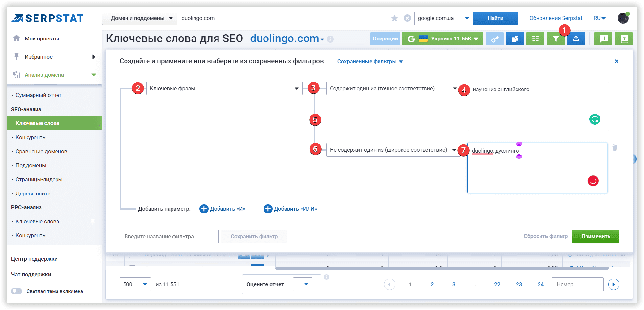The image size is (644, 310).
Task: Click the Grammarly icon in first textarea
Action: point(595,119)
